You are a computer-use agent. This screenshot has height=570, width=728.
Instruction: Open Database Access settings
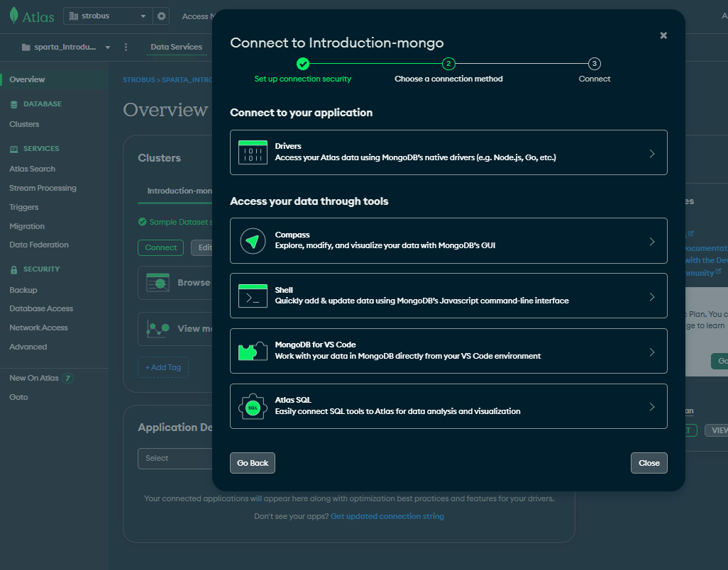coord(41,308)
